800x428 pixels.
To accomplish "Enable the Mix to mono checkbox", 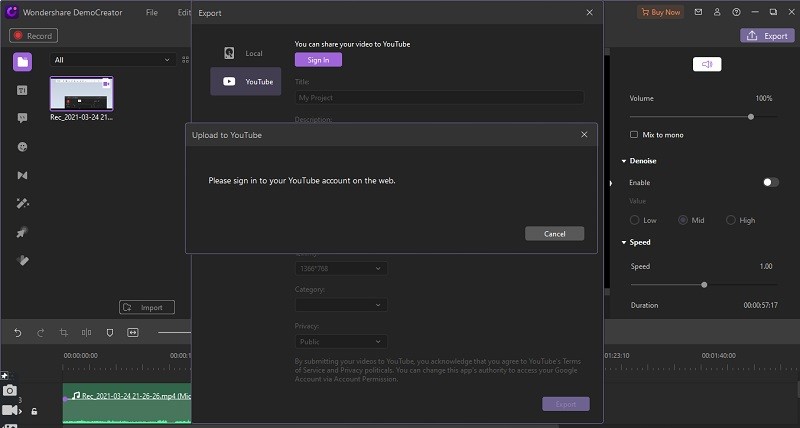I will (634, 135).
